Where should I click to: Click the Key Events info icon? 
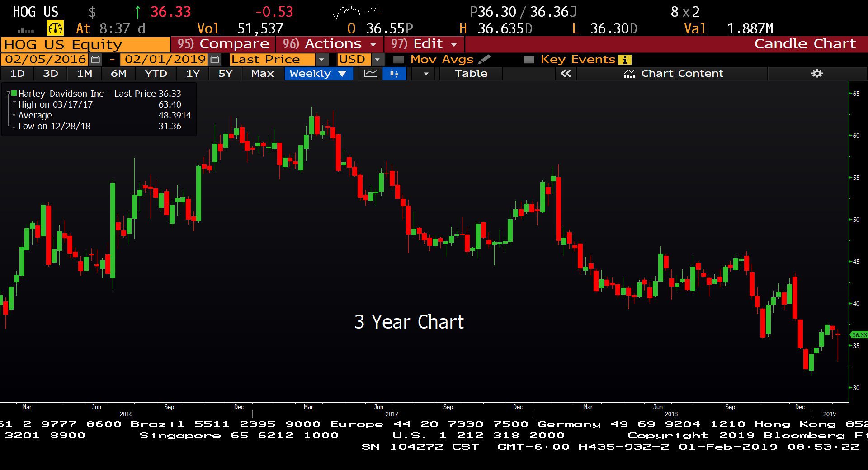pyautogui.click(x=625, y=60)
